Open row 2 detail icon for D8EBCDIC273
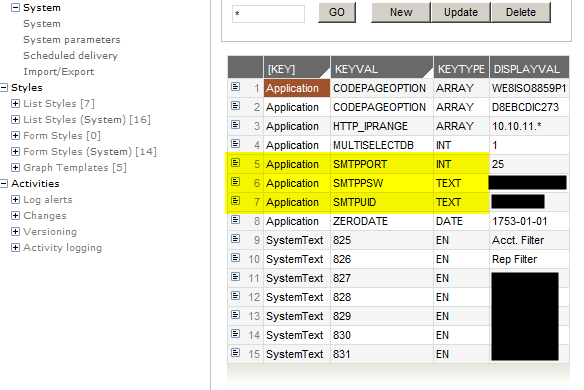 235,106
